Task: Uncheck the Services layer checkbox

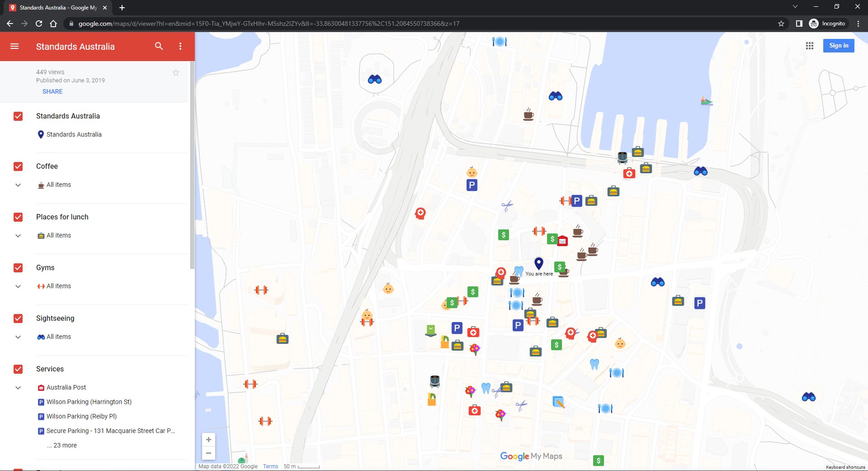Action: pyautogui.click(x=18, y=369)
